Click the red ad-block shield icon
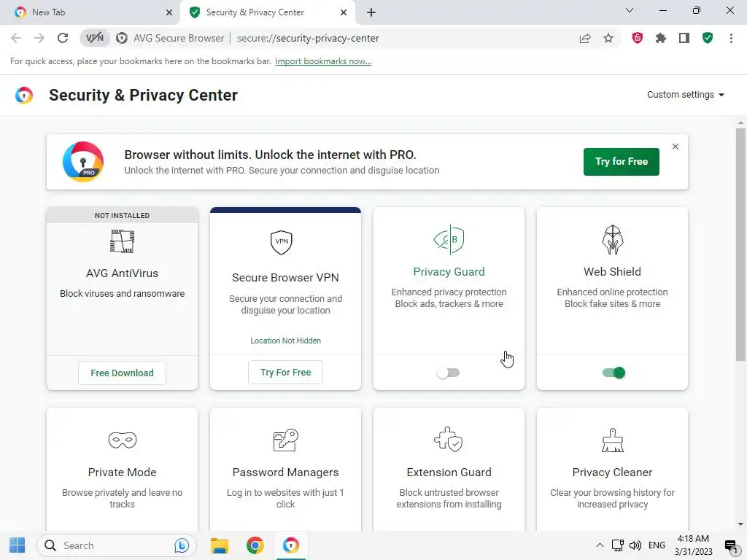747x560 pixels. [638, 38]
